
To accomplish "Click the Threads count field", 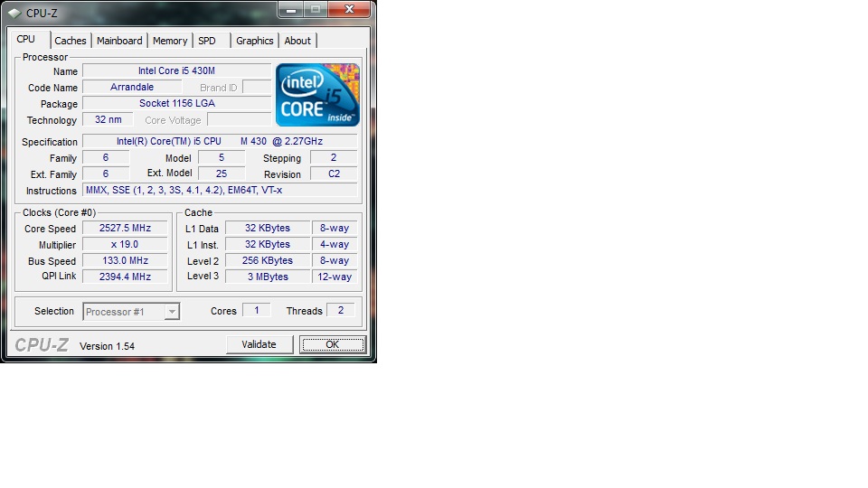I will pyautogui.click(x=341, y=310).
